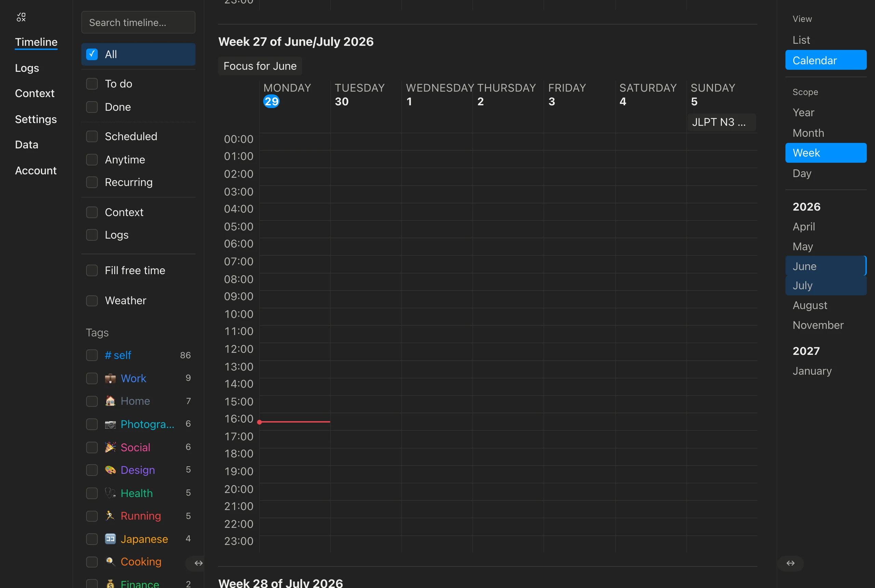Click the Health stethoscope tag icon
Viewport: 875px width, 588px height.
pos(110,493)
